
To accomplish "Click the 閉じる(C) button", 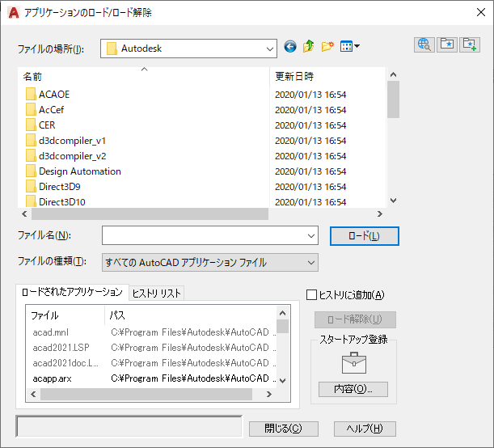I will 284,429.
